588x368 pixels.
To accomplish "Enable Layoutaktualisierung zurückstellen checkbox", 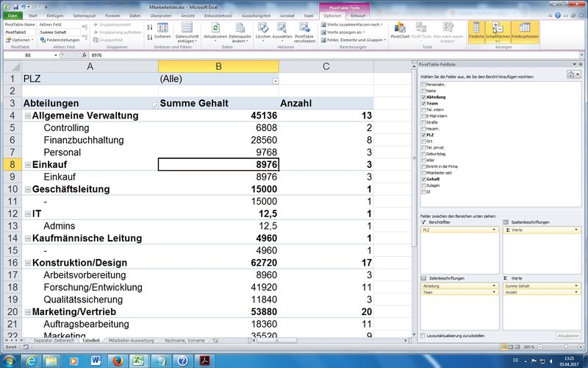I will (423, 336).
